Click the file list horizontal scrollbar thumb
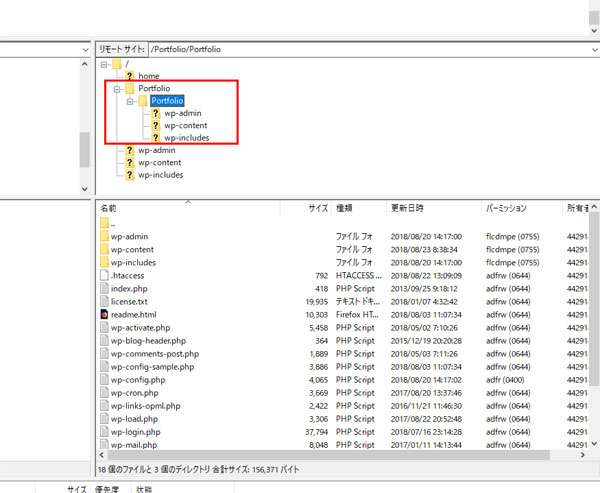This screenshot has height=493, width=600. (329, 455)
